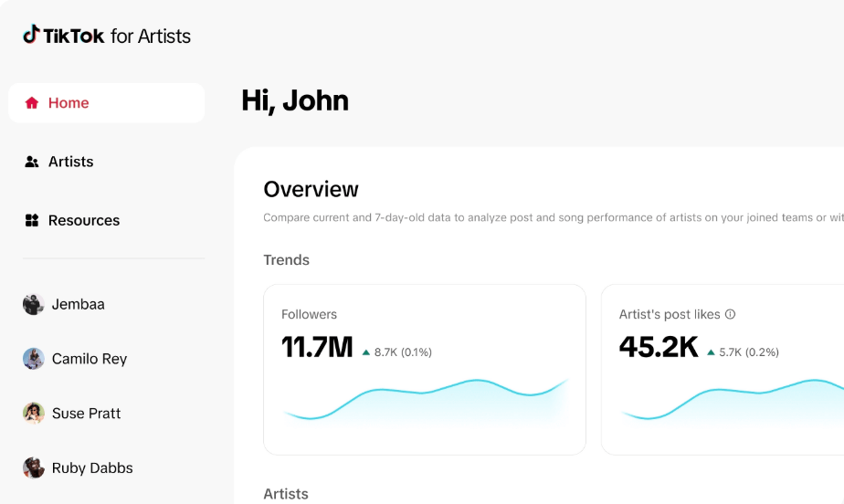Image resolution: width=844 pixels, height=504 pixels.
Task: Click the 'Hi, John' greeting
Action: (295, 100)
